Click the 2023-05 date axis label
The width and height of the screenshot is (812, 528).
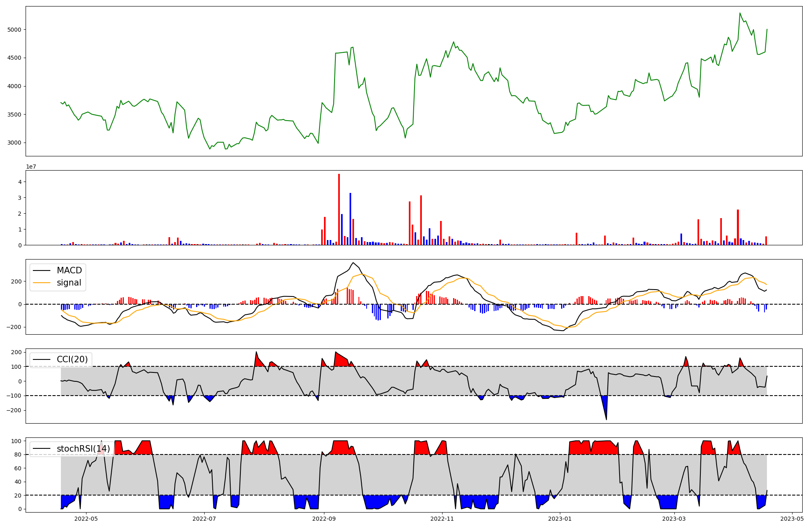[792, 519]
